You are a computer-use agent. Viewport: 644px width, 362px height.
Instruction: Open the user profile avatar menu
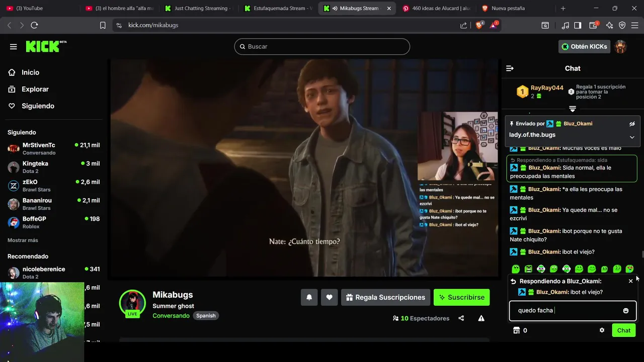point(621,46)
